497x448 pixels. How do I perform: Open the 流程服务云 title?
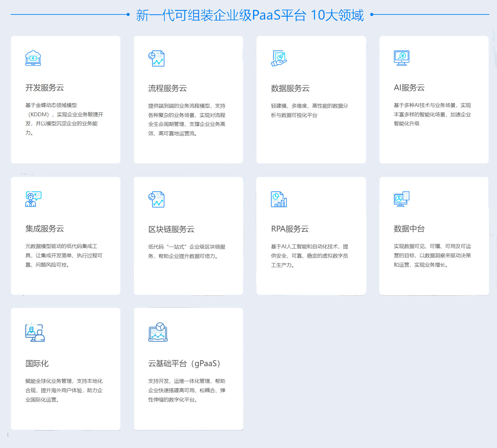click(x=168, y=88)
